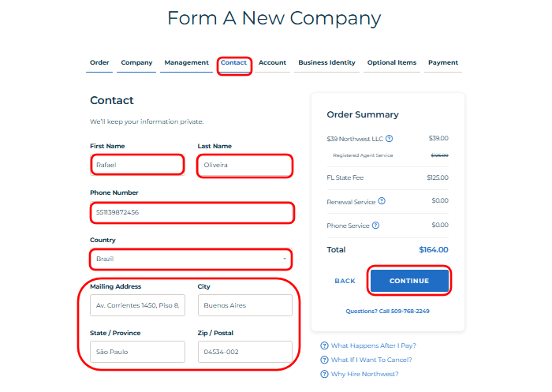Click question icon for What If I Want To Cancel
Viewport: 552px width, 392px height.
[325, 360]
